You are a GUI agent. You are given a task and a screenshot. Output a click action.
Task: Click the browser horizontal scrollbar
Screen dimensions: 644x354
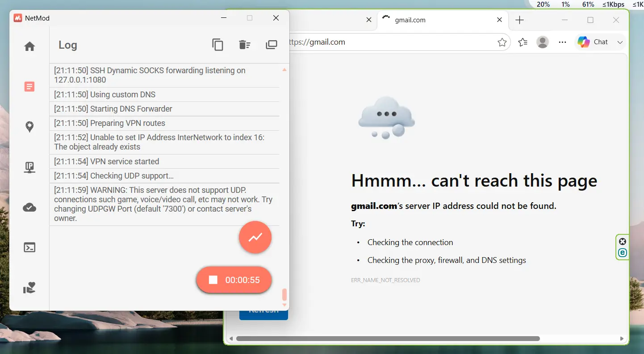pos(388,338)
